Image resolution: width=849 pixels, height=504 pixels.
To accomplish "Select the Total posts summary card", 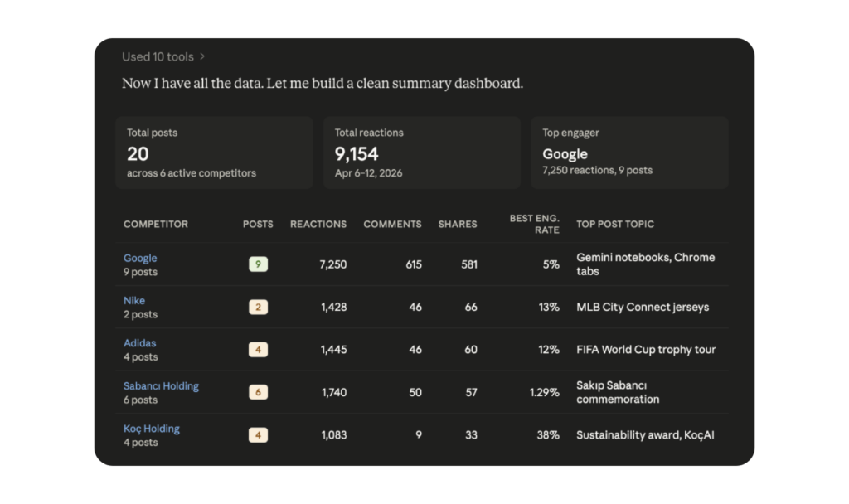I will [x=215, y=153].
